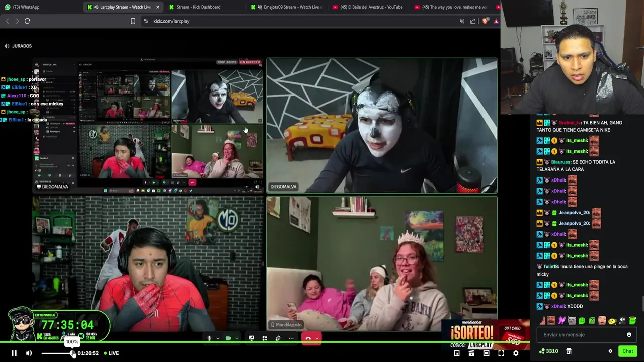The height and width of the screenshot is (362, 644).
Task: Enter fullscreen mode on the player
Action: coord(501,353)
